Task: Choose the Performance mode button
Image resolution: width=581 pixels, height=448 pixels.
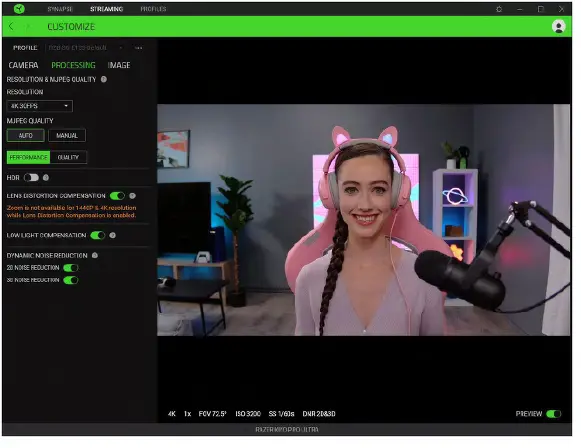Action: coord(29,157)
